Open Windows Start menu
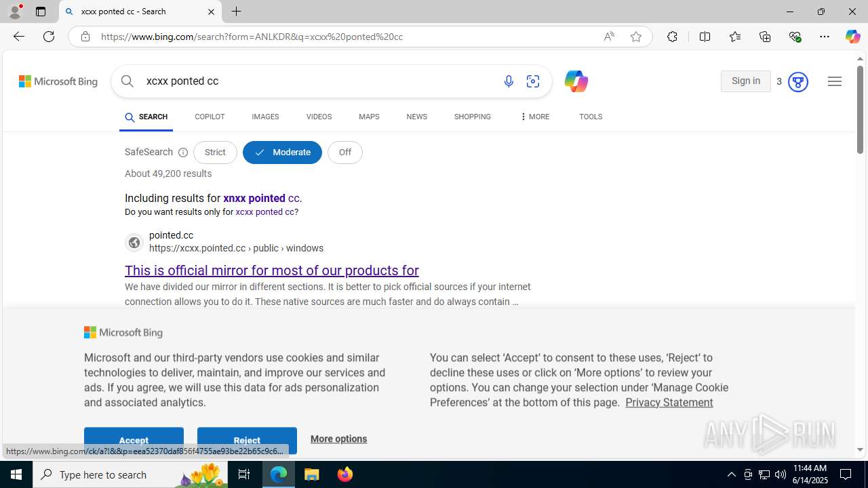The height and width of the screenshot is (488, 868). tap(16, 474)
